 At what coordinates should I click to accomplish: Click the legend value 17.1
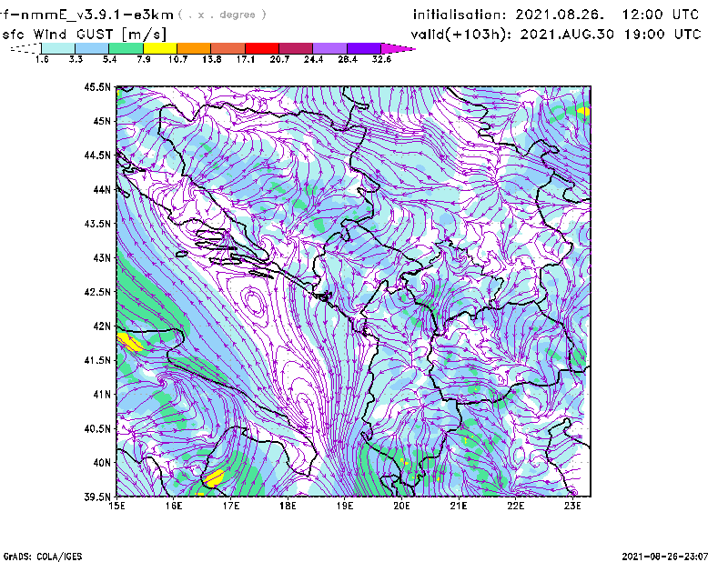[246, 59]
